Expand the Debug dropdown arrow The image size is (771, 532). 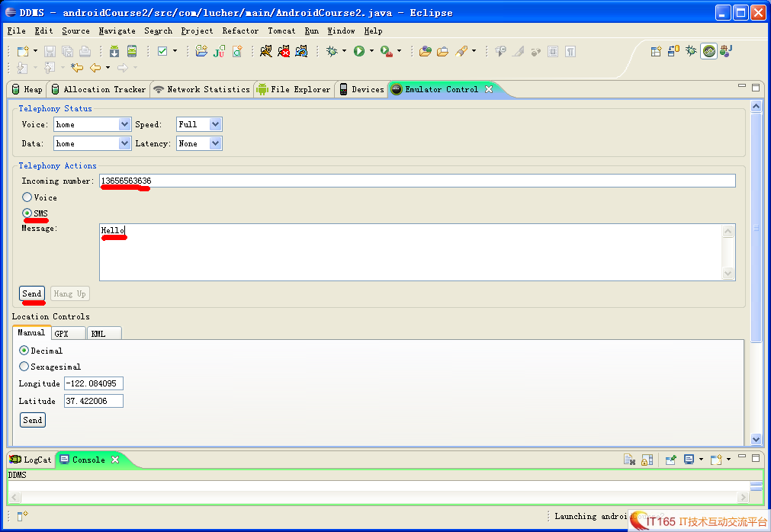click(x=344, y=51)
